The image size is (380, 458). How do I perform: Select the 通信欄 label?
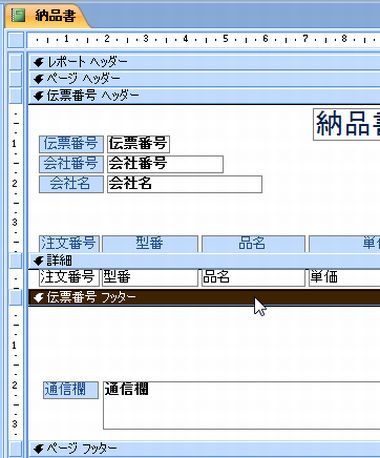point(71,390)
